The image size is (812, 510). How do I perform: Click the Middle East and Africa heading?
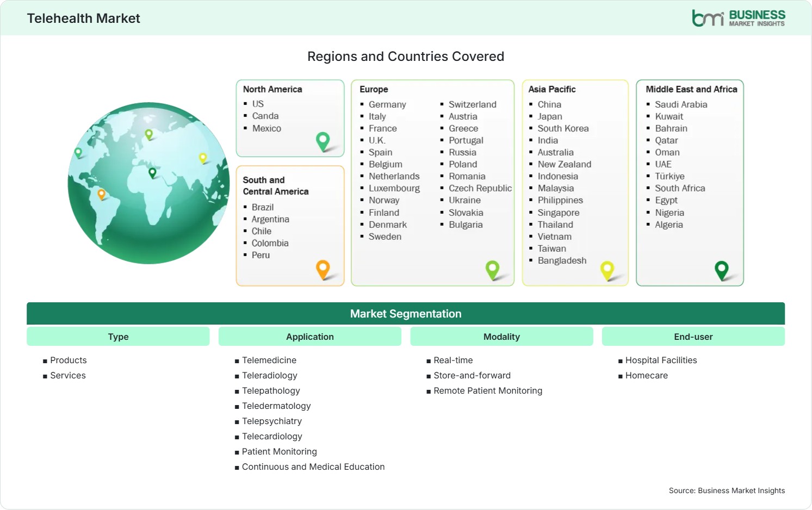pyautogui.click(x=691, y=89)
